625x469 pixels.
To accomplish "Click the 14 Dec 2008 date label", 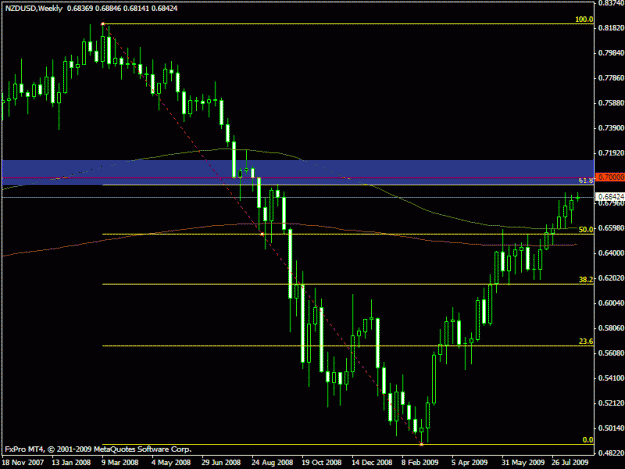I will [x=371, y=463].
